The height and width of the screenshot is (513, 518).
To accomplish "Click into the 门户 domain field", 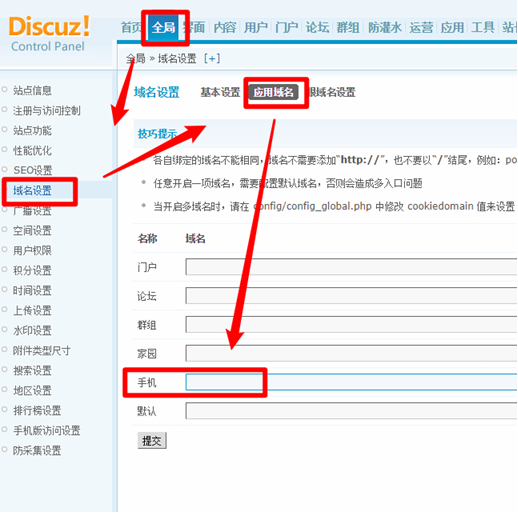I will [x=351, y=267].
